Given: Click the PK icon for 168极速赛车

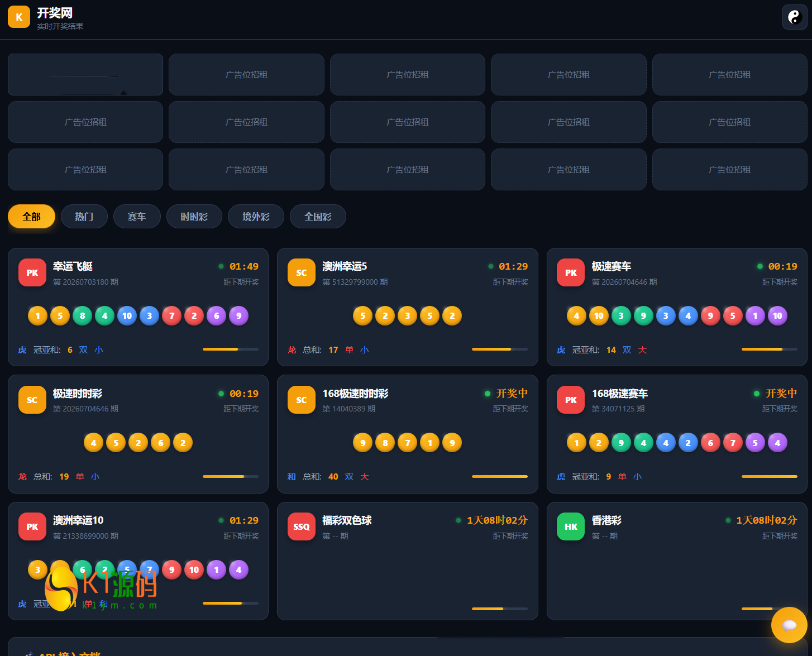Looking at the screenshot, I should tap(571, 400).
